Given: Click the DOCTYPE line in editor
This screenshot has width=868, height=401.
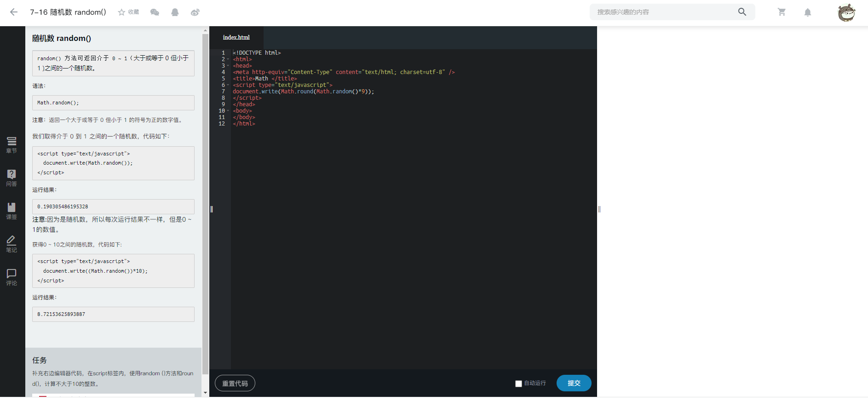Looking at the screenshot, I should coord(257,53).
